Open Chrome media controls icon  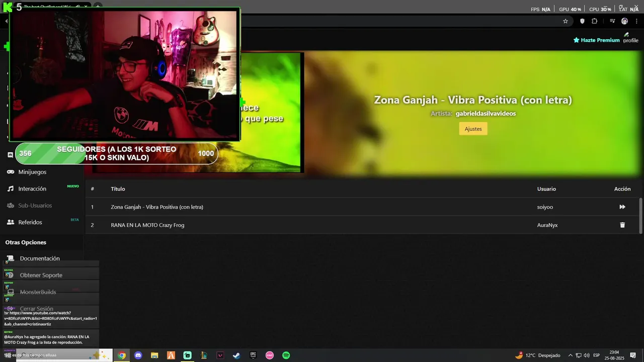tap(612, 21)
